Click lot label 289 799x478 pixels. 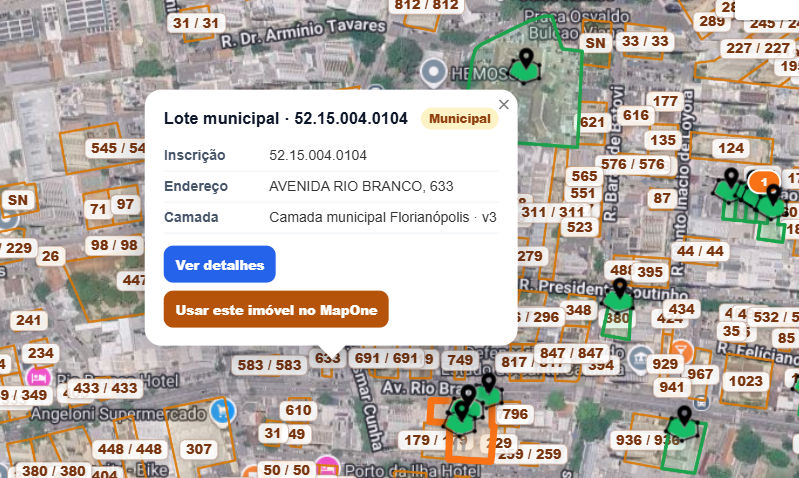[712, 21]
